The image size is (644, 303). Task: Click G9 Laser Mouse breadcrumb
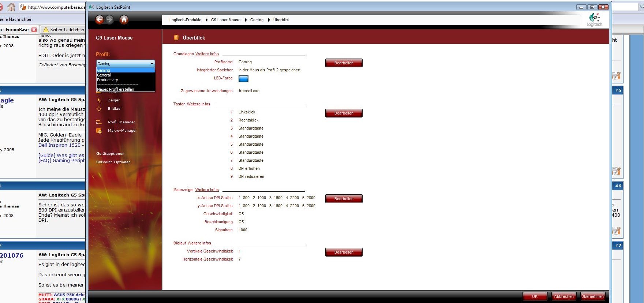[x=226, y=20]
